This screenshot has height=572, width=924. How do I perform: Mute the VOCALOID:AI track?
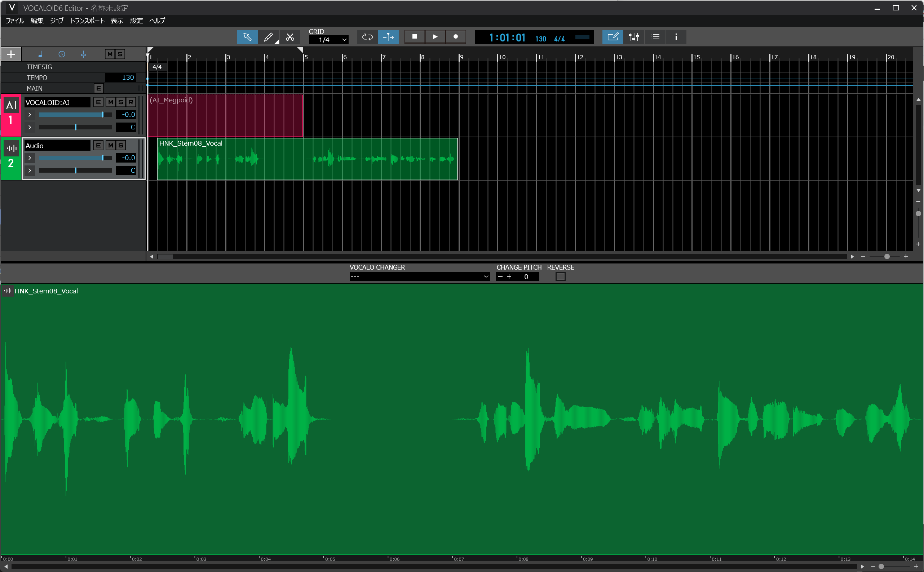[110, 102]
